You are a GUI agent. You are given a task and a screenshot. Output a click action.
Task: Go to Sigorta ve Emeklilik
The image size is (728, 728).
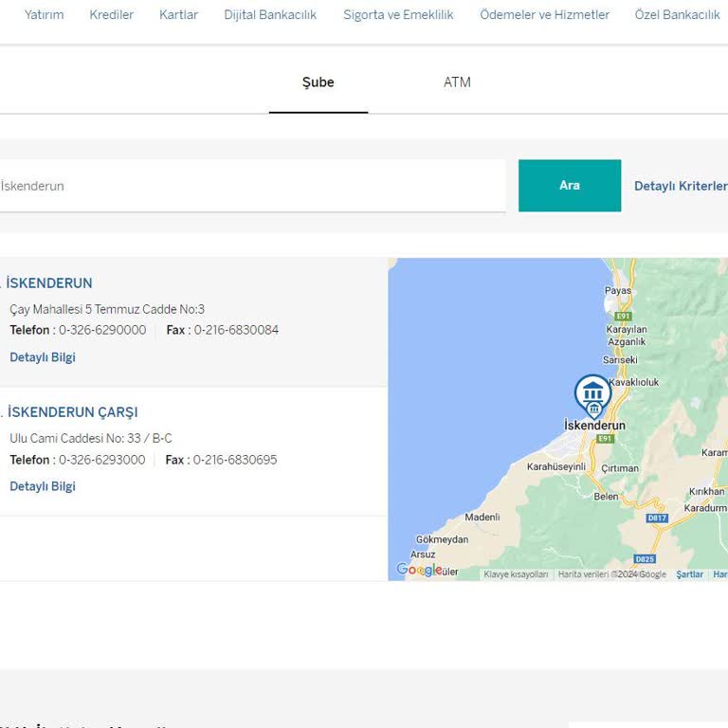[398, 15]
